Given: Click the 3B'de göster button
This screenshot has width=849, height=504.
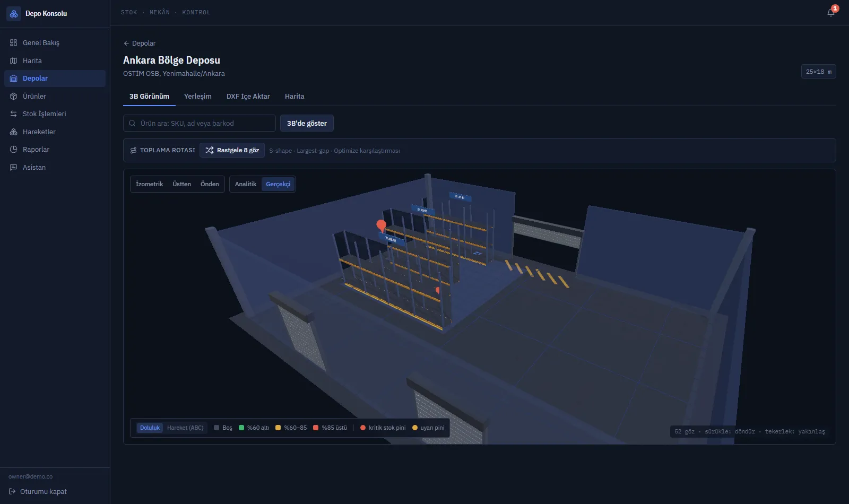Looking at the screenshot, I should click(x=307, y=123).
